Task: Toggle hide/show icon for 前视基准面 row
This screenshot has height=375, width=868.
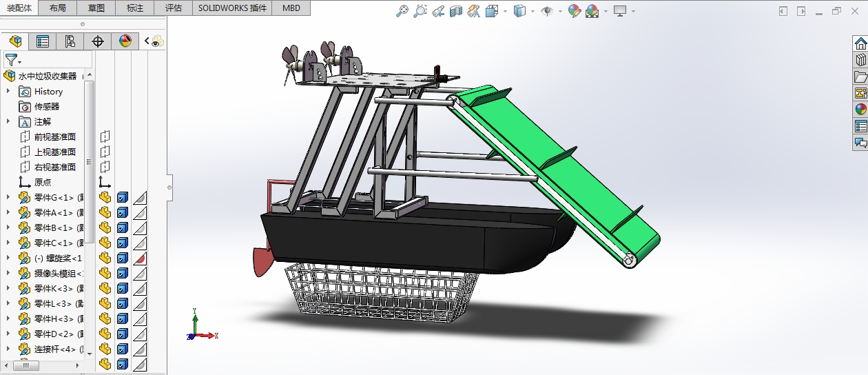Action: pyautogui.click(x=105, y=136)
